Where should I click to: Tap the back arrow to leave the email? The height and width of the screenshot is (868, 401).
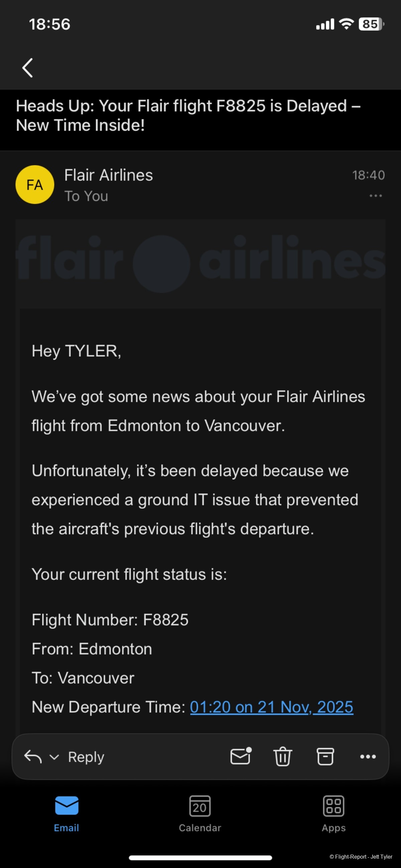pyautogui.click(x=28, y=68)
